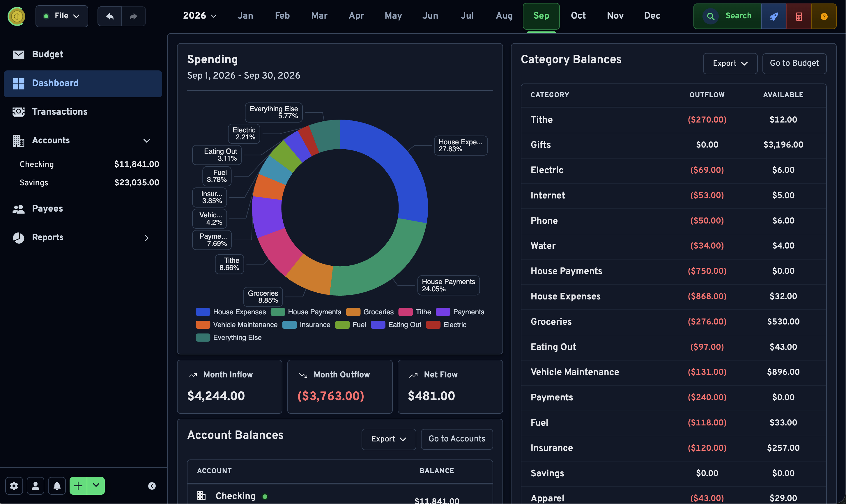Click the undo arrow button
The width and height of the screenshot is (846, 504).
[x=110, y=16]
